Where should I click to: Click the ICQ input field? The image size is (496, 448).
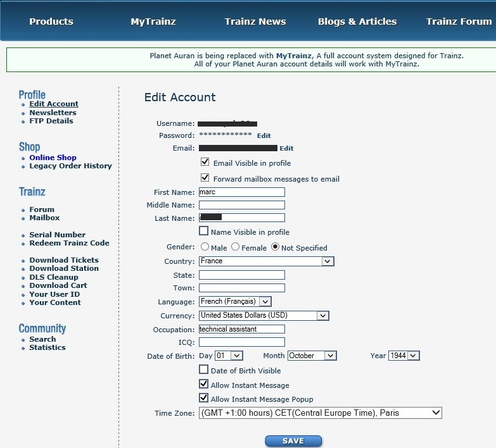(x=242, y=342)
